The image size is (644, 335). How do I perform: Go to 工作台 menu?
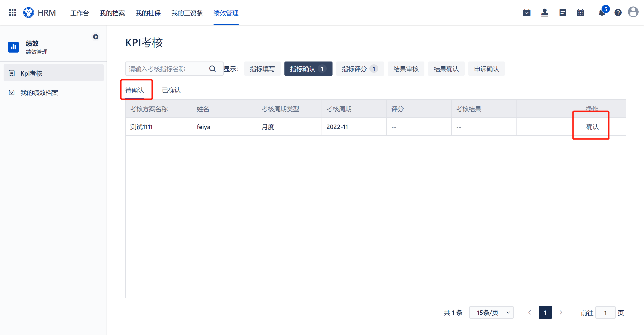tap(80, 13)
